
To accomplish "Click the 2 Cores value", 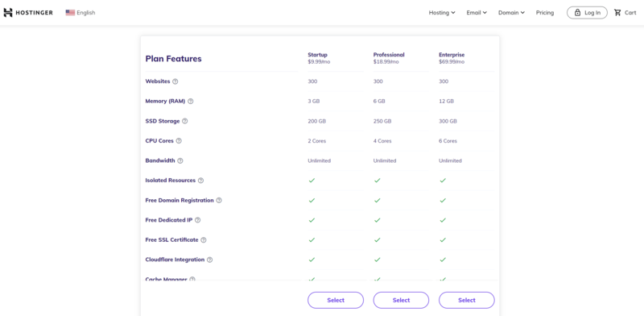I will [317, 141].
